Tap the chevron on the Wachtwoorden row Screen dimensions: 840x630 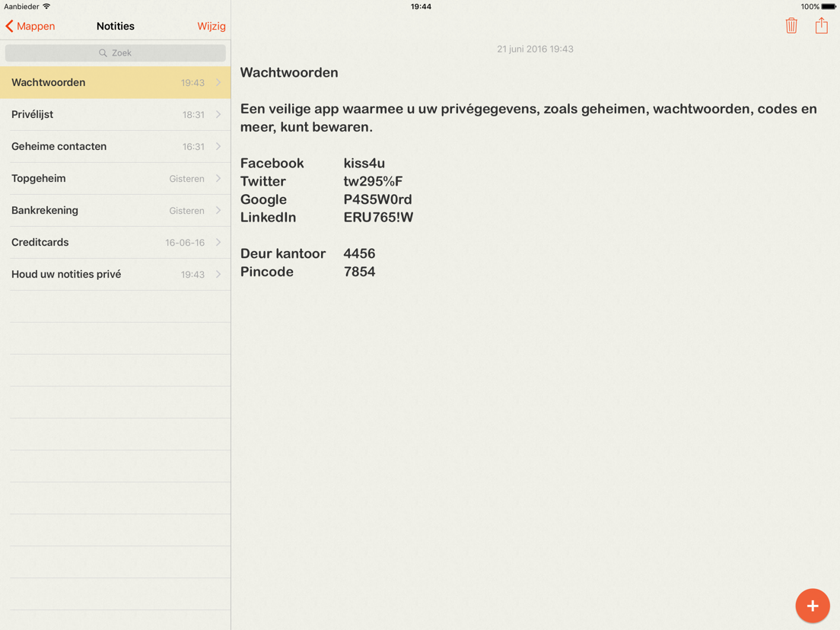[218, 82]
